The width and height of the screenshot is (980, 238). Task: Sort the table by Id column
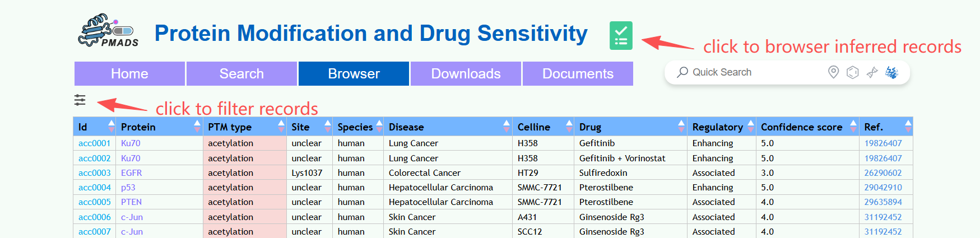[x=111, y=127]
